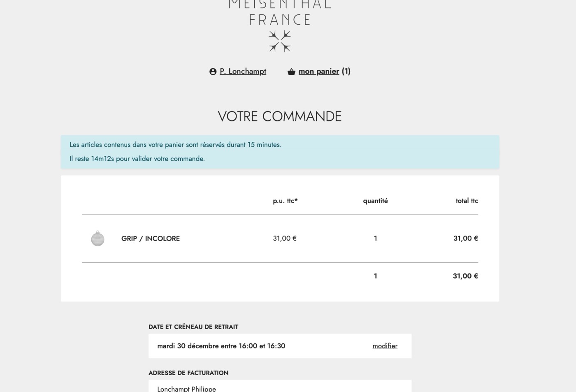Click the snowflake emblem below the logo text

(280, 41)
